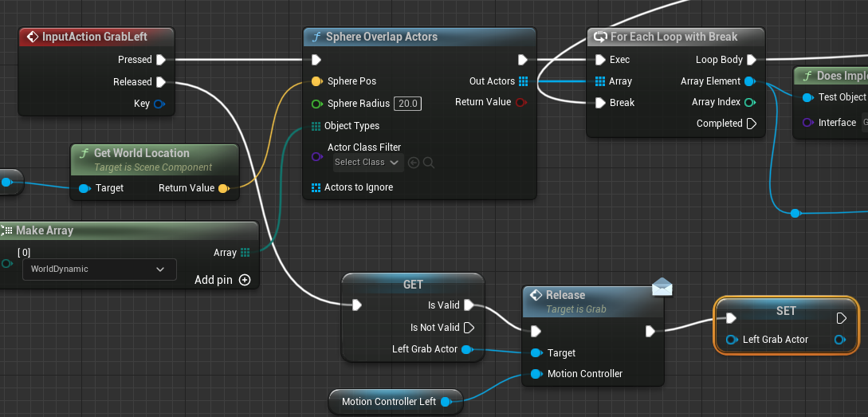The image size is (868, 417).
Task: Click the Motion Controller Left output pin
Action: coord(446,402)
